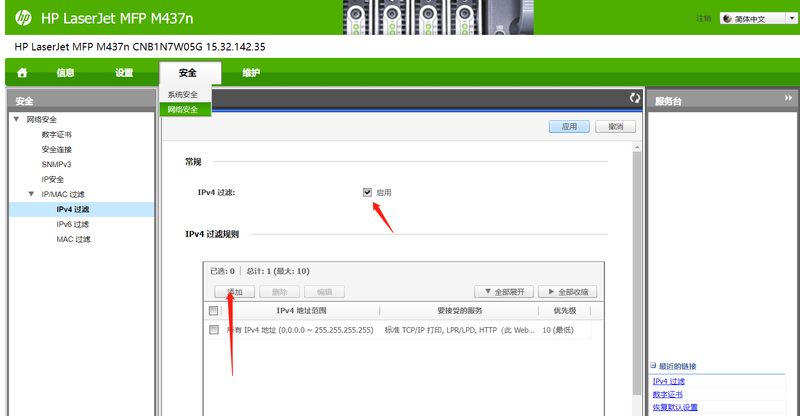The width and height of the screenshot is (800, 416).
Task: Click the 应用 button
Action: [x=569, y=127]
